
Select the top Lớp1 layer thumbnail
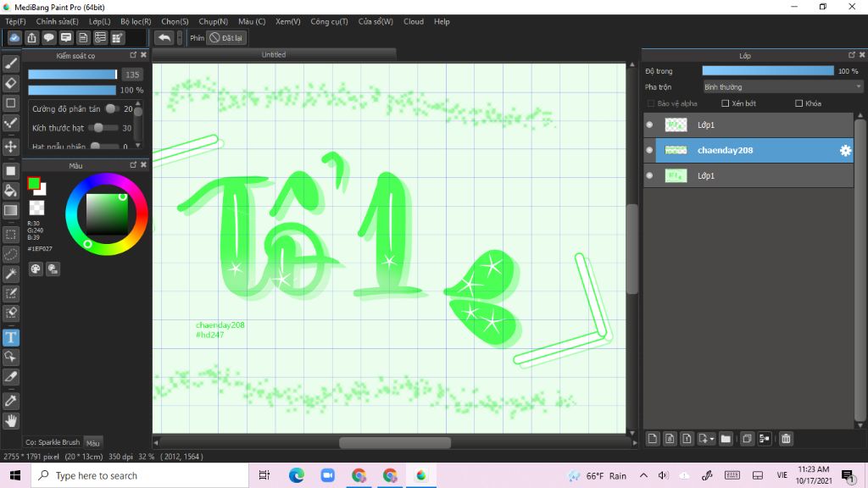(x=676, y=125)
